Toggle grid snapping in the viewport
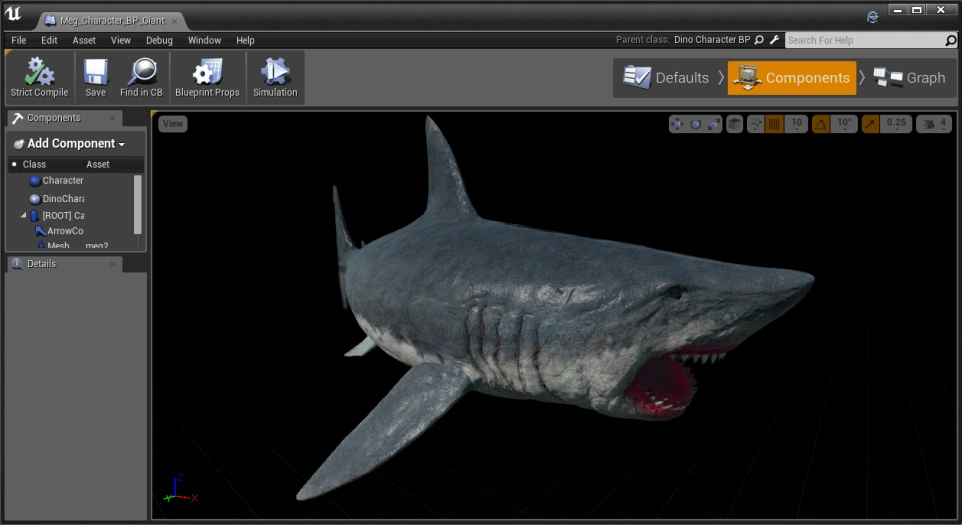 773,124
